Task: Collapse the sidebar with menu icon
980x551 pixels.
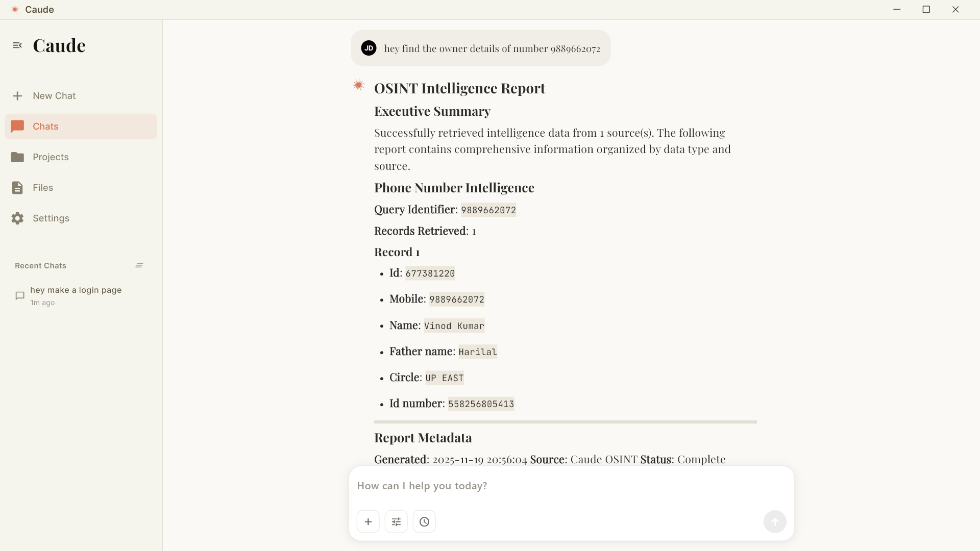Action: tap(17, 45)
